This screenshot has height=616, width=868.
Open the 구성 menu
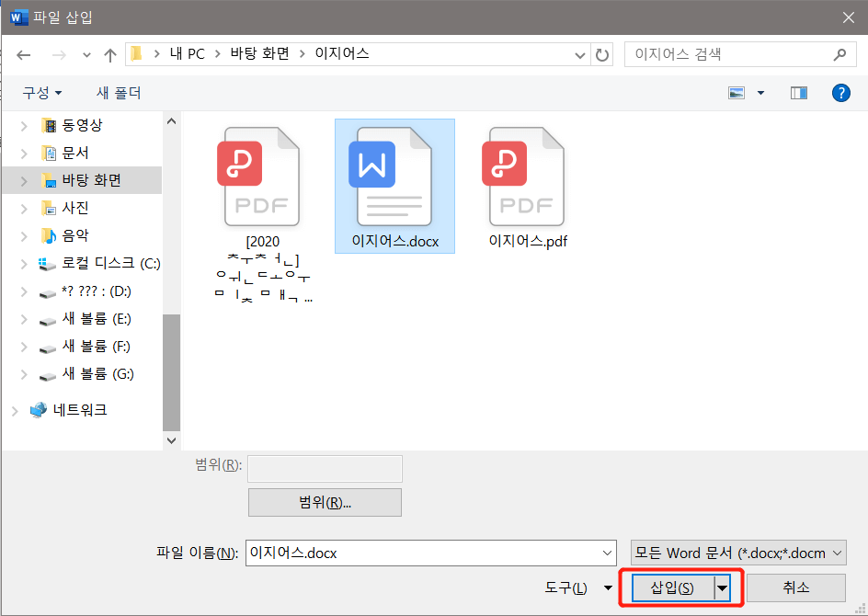point(34,92)
